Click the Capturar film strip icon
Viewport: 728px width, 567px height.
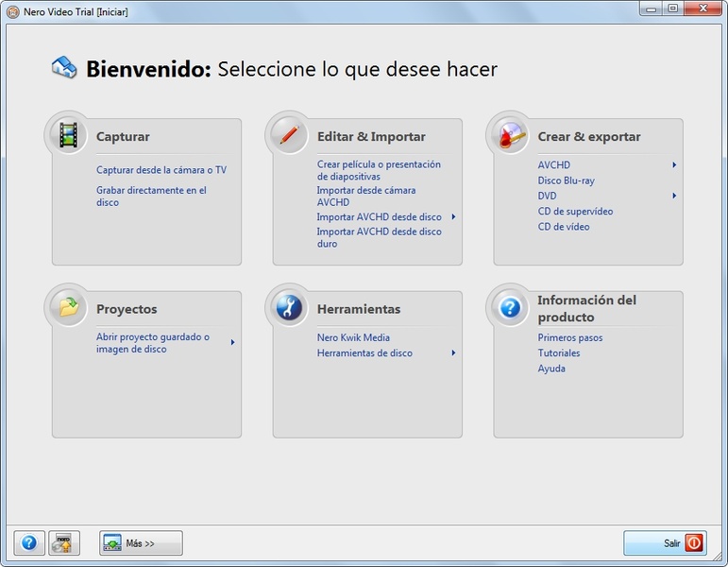(68, 135)
